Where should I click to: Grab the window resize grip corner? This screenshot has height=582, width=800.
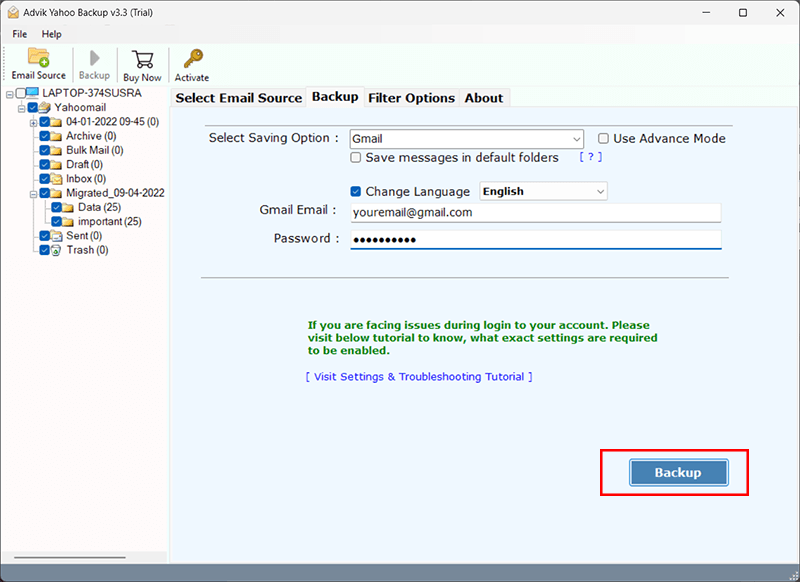point(794,575)
